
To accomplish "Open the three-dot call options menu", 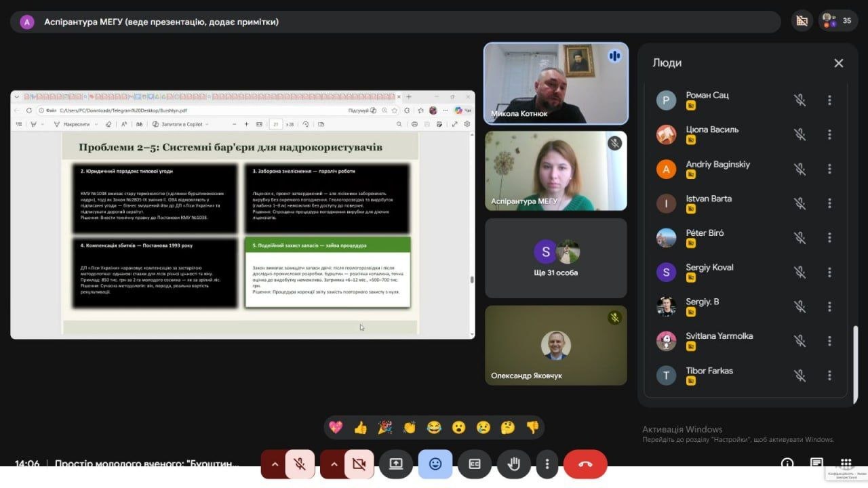I will [547, 464].
